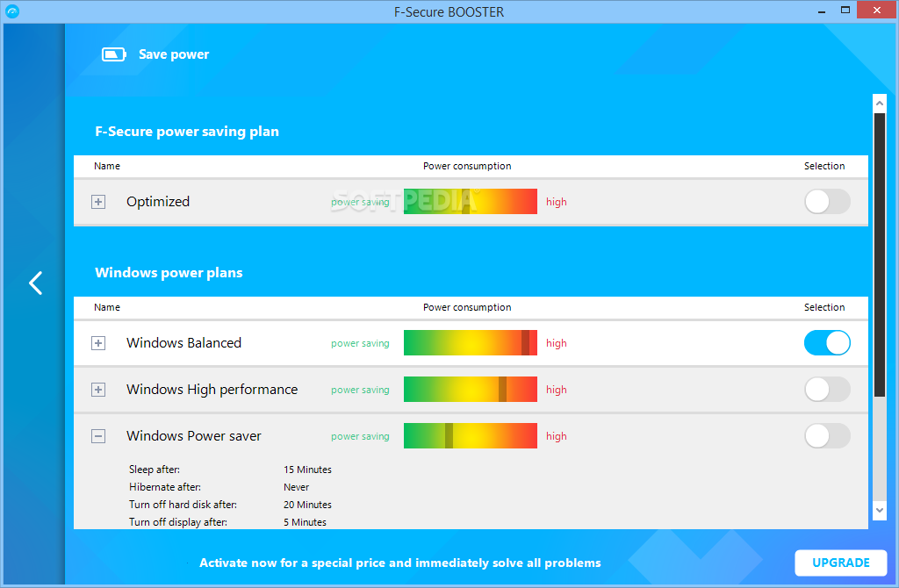
Task: Click the '15 Minutes' sleep value
Action: [307, 470]
